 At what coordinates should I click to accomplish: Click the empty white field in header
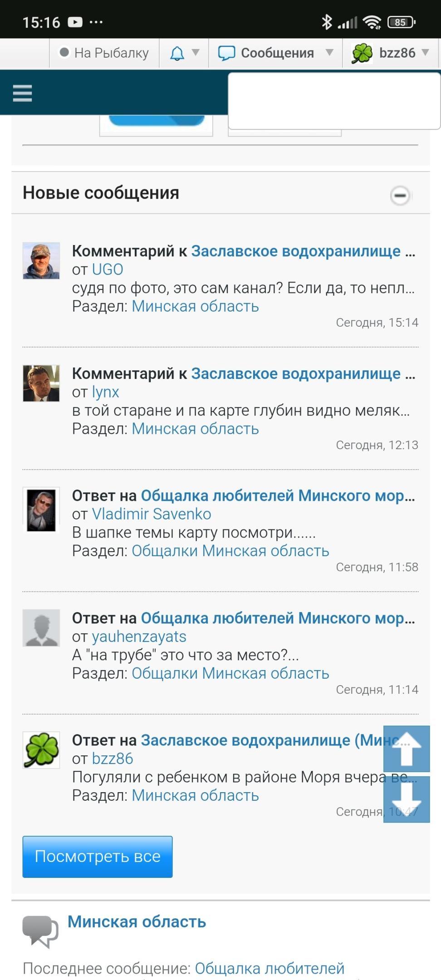pyautogui.click(x=334, y=101)
